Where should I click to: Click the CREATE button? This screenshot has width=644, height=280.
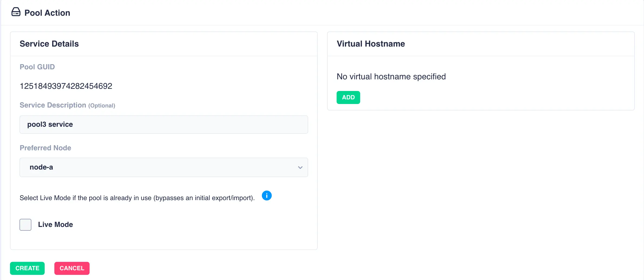point(27,268)
